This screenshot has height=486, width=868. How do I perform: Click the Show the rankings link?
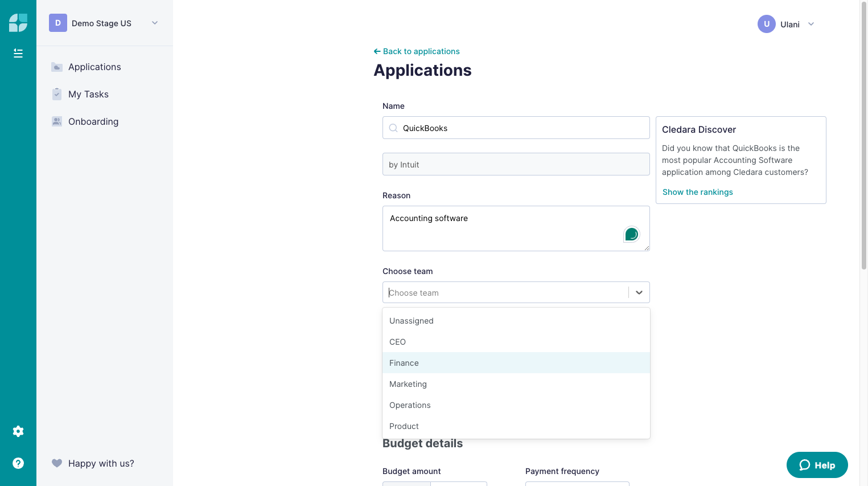click(x=698, y=192)
